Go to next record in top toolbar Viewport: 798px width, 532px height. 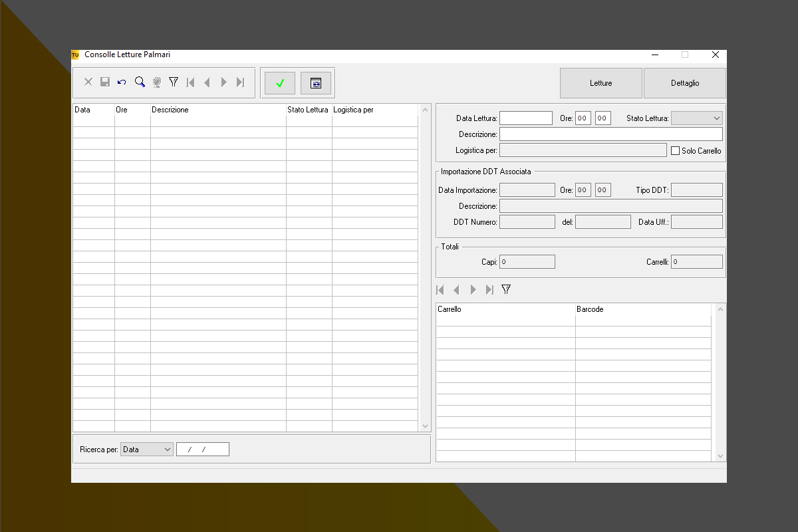coord(224,82)
